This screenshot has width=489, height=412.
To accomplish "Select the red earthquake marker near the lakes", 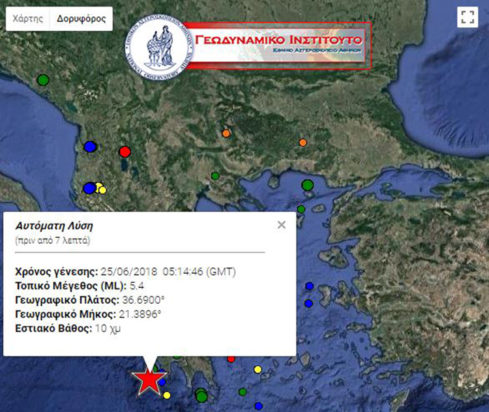I will coord(125,152).
